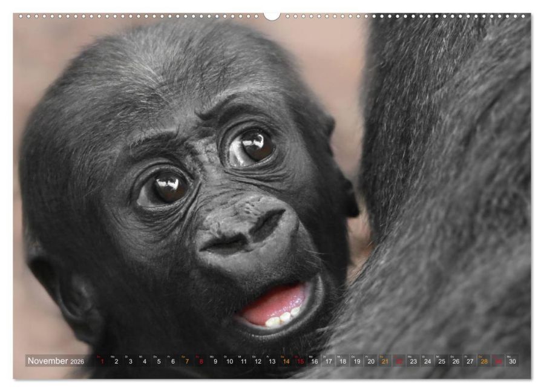The image size is (544, 392).
Task: Select date 12 in the calendar strip
Action: (x=258, y=361)
